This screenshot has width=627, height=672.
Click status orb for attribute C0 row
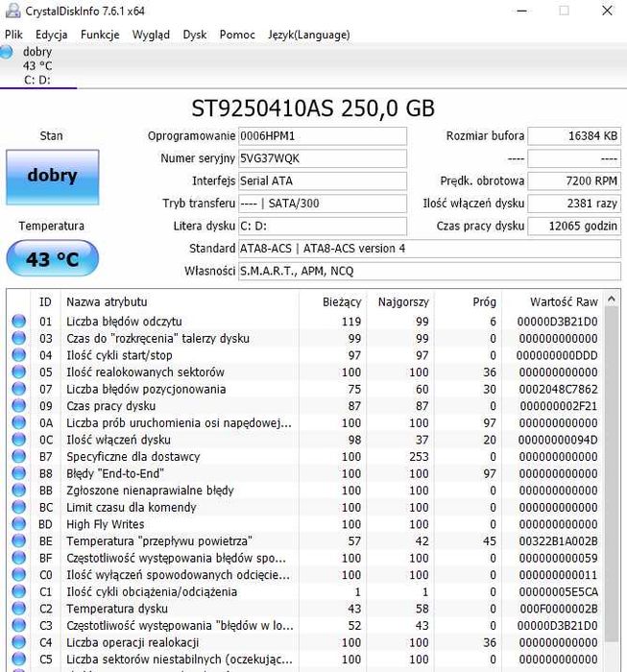18,574
